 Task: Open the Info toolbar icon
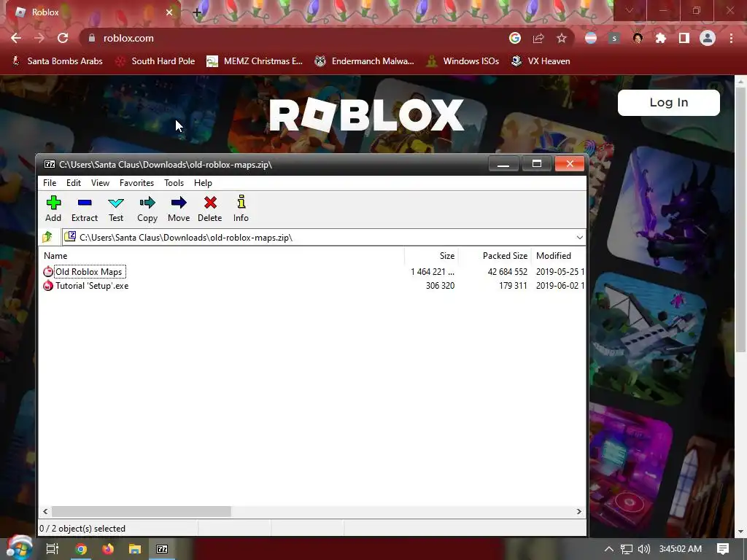click(241, 209)
